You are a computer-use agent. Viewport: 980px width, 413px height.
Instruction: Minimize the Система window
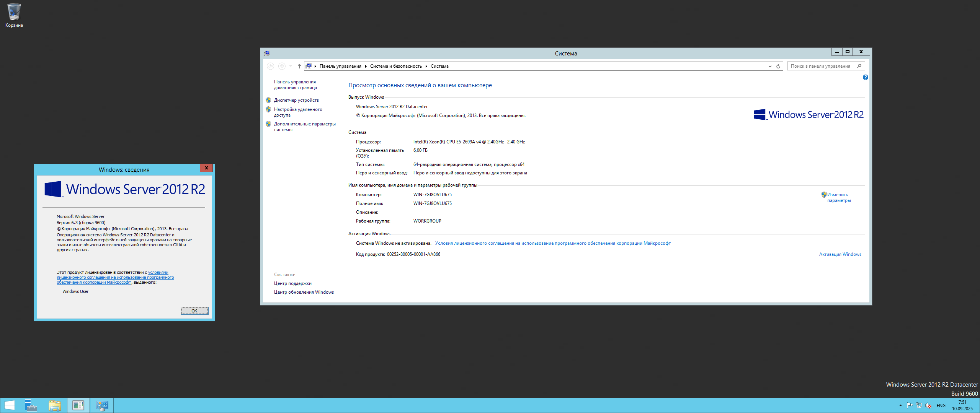[837, 52]
